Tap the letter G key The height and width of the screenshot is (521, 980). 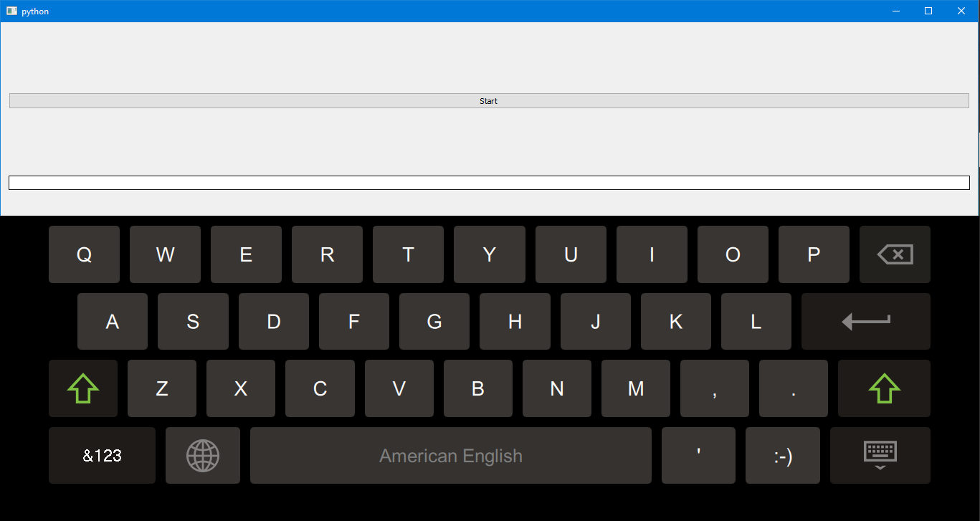(434, 322)
